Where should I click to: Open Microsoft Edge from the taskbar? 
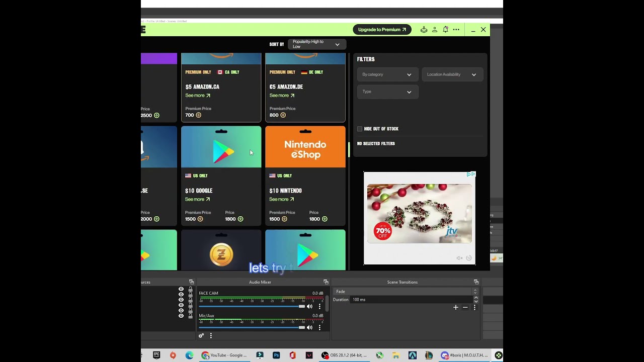[x=189, y=355]
